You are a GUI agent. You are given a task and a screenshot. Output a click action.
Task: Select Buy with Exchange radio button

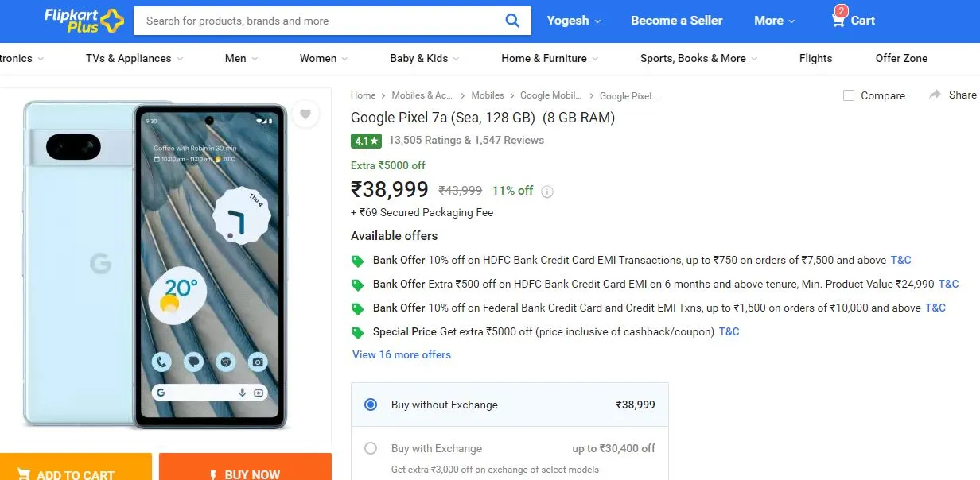pos(371,448)
